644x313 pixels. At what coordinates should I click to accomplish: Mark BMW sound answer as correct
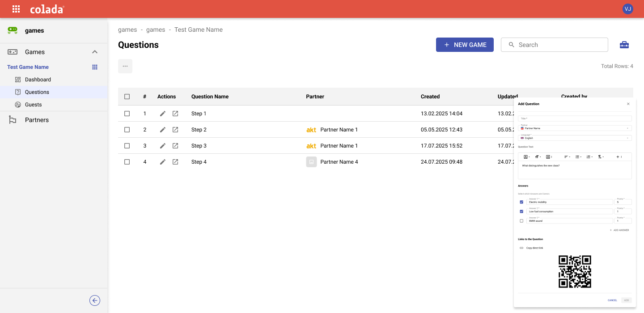click(521, 221)
